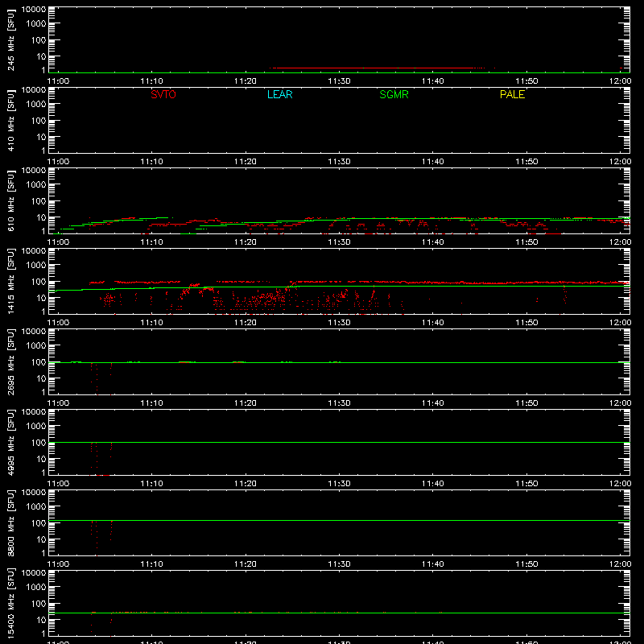The height and width of the screenshot is (644, 644).
Task: Select the 1415 MHz [SFU] axis label
Action: [10, 281]
